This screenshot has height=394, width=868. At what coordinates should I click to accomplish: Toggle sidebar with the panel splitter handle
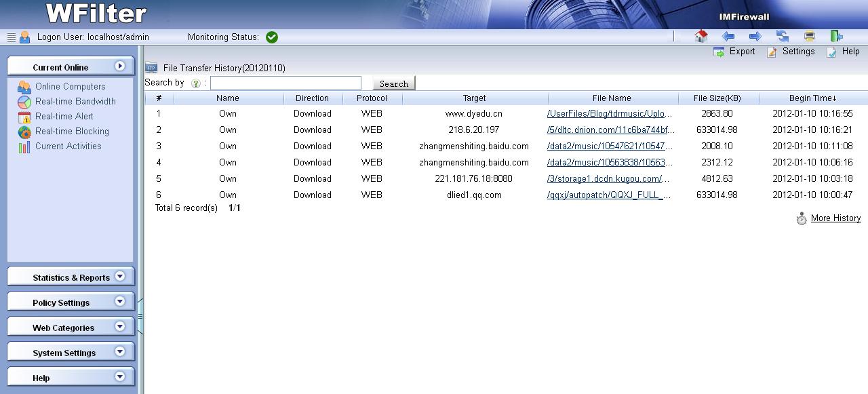[140, 316]
